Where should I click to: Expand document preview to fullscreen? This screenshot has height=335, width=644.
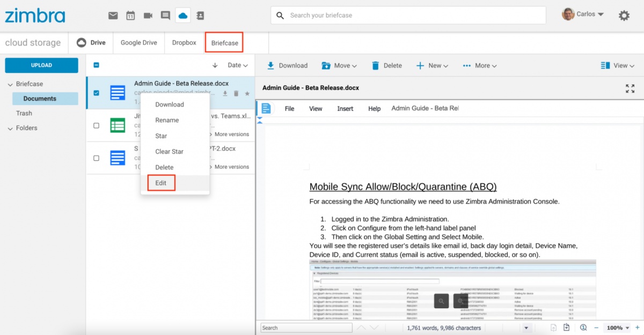(630, 88)
